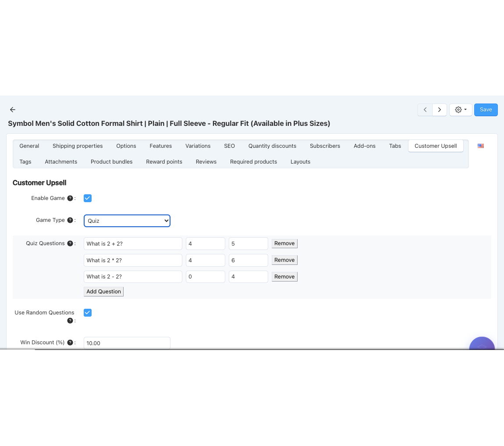Image resolution: width=504 pixels, height=446 pixels.
Task: Click the back arrow icon
Action: click(13, 110)
